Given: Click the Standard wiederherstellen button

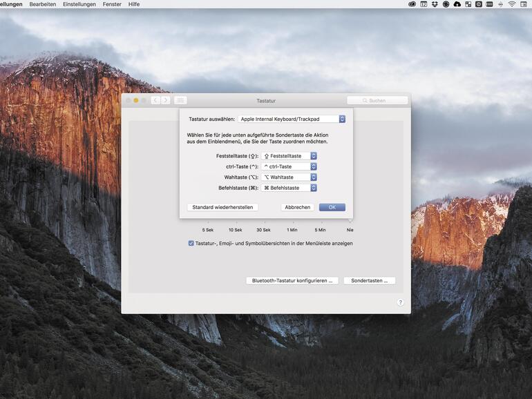Looking at the screenshot, I should [x=222, y=207].
